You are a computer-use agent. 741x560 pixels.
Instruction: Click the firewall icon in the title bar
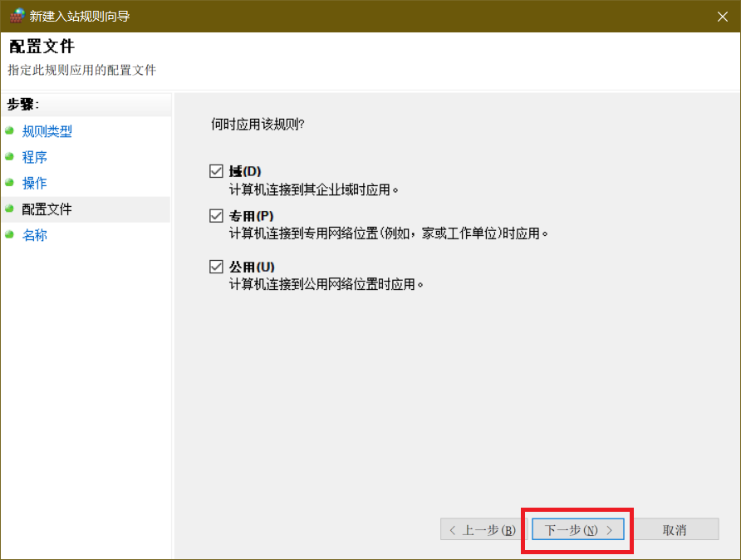[x=17, y=16]
